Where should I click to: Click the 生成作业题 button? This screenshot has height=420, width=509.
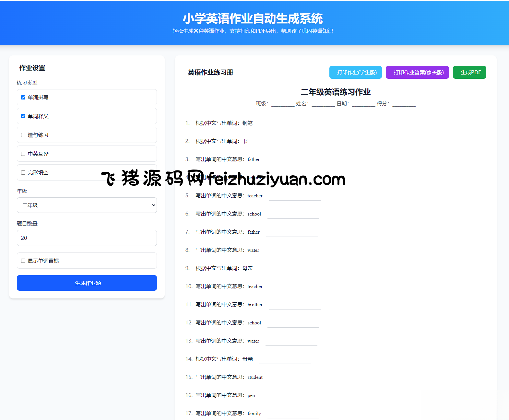pyautogui.click(x=87, y=283)
